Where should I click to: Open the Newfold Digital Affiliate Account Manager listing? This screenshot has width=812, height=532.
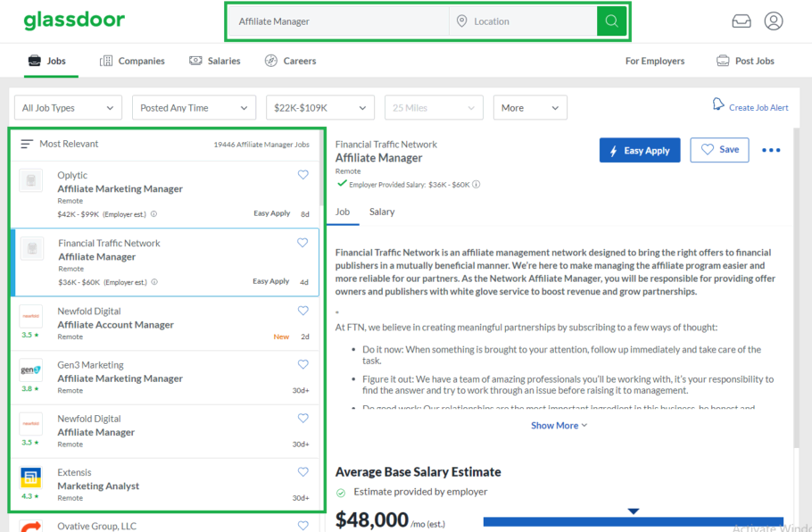[x=165, y=323]
